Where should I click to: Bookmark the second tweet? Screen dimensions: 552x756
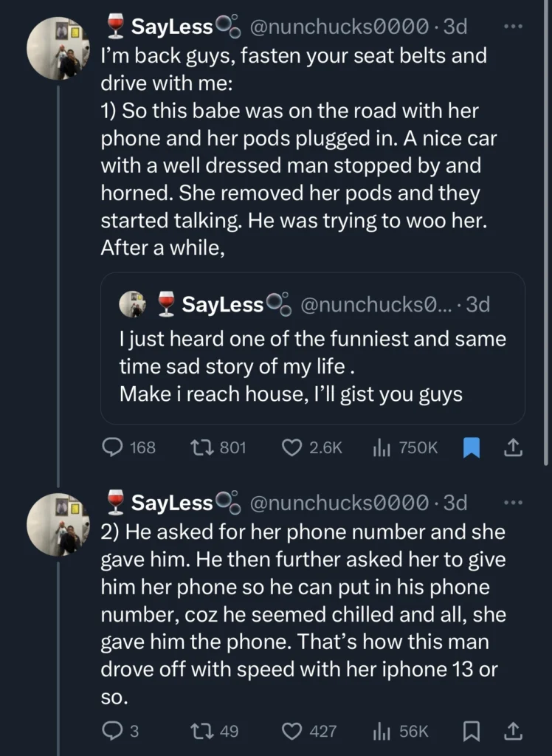[472, 732]
